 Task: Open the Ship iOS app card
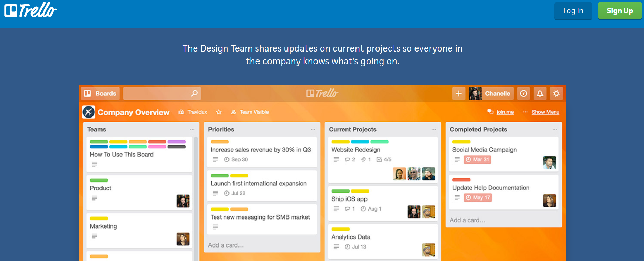point(383,203)
